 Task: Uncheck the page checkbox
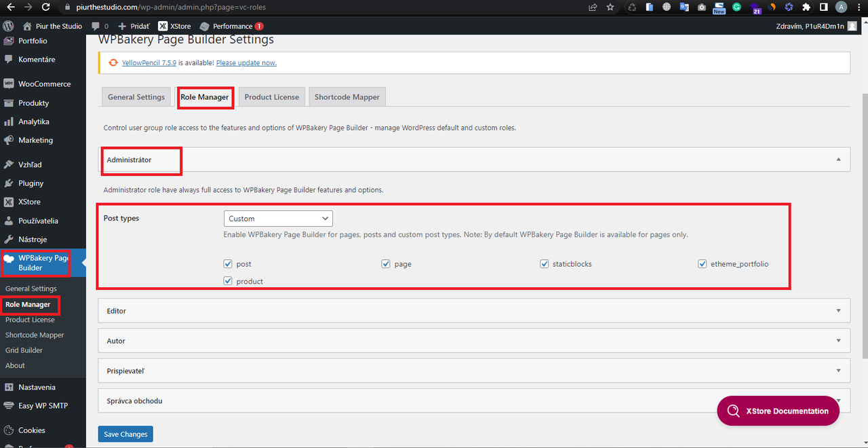(387, 263)
